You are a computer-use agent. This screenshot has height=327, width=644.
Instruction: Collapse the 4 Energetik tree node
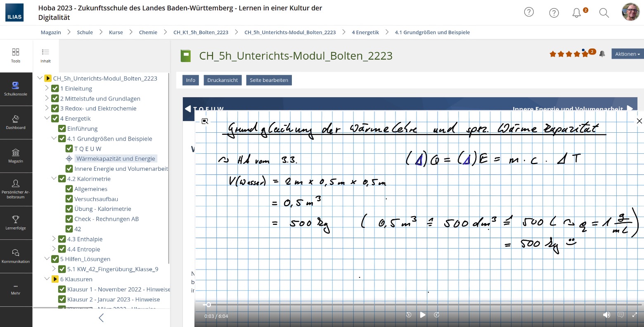coord(47,118)
